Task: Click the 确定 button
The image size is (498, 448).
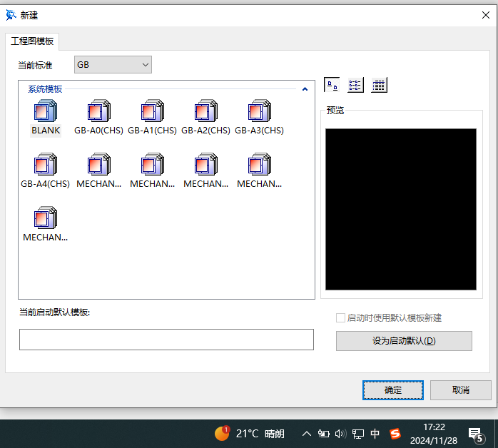Action: click(x=393, y=390)
